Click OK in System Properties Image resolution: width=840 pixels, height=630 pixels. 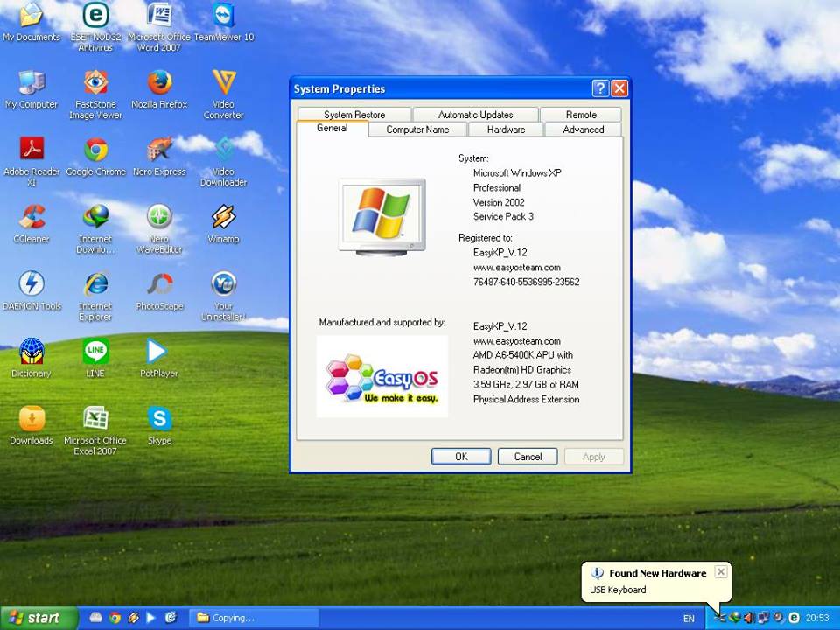pyautogui.click(x=461, y=457)
